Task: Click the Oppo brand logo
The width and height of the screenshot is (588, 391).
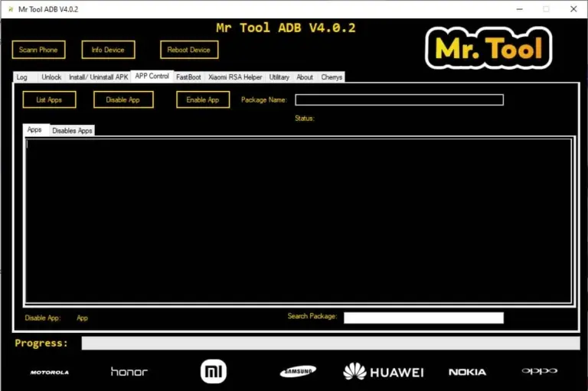Action: [x=539, y=371]
